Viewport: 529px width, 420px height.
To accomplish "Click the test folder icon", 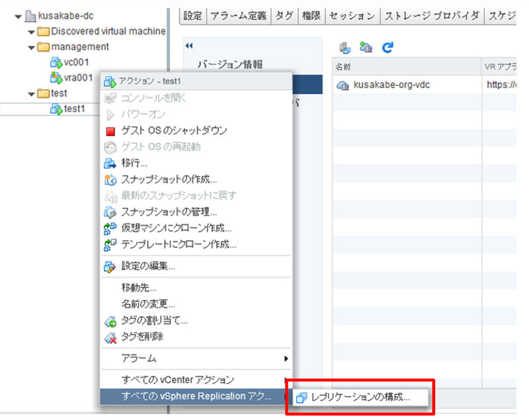I will coord(43,93).
